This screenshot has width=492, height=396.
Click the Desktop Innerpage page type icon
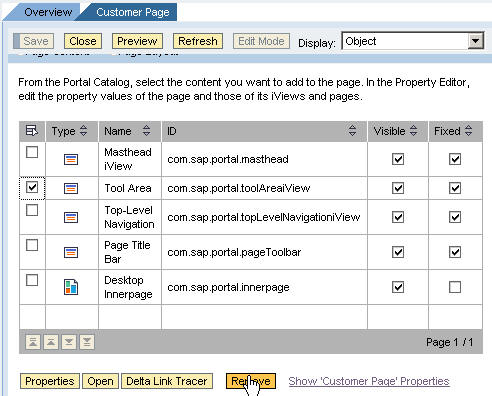coord(71,287)
